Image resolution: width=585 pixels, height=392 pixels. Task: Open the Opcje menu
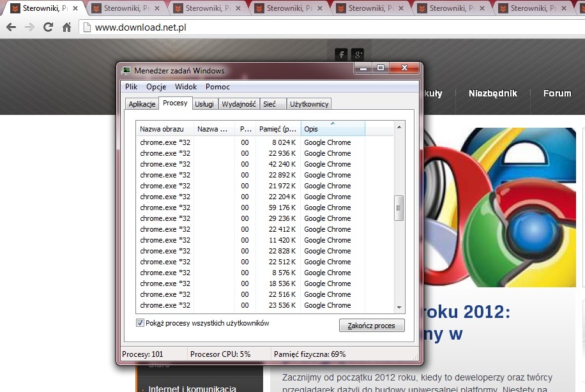[x=156, y=87]
